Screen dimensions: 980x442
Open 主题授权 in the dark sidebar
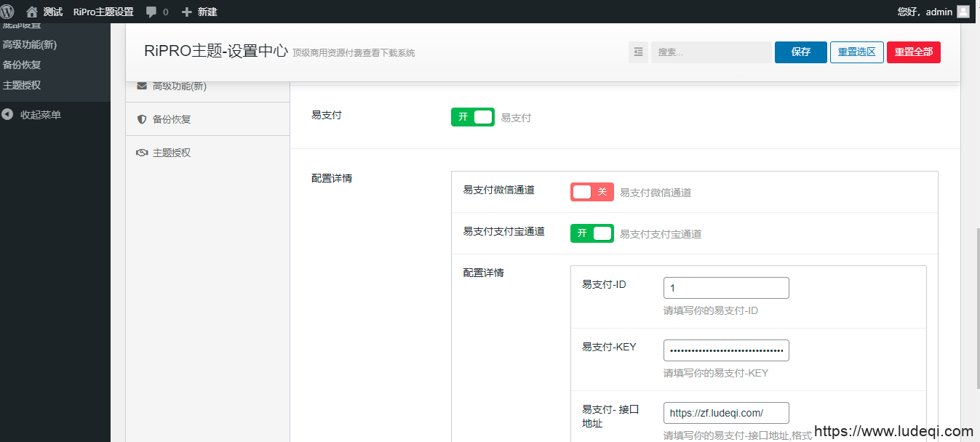coord(22,85)
